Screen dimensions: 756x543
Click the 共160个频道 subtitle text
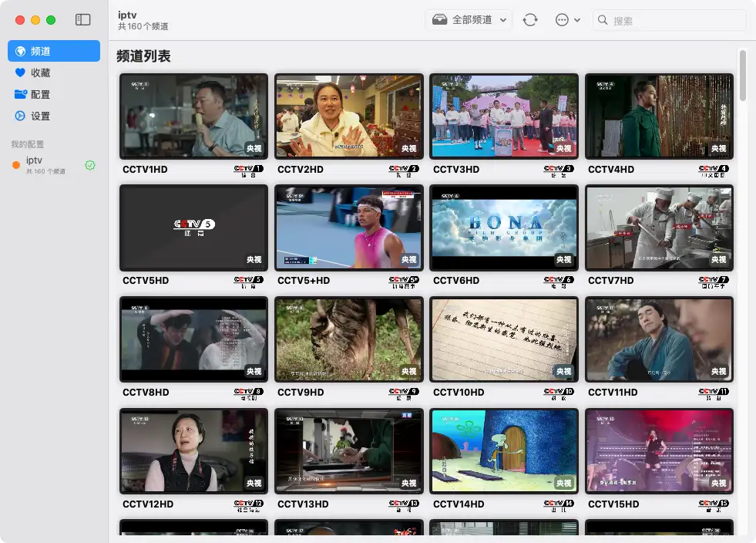143,26
